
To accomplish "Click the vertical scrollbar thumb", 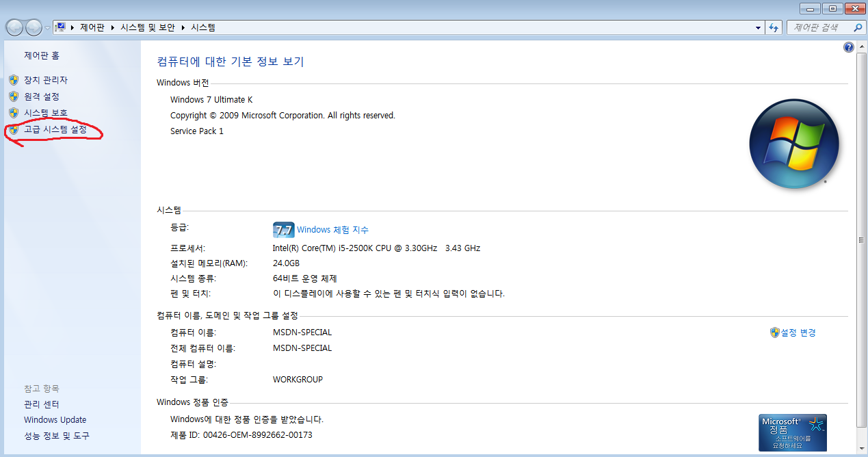I will coord(863,240).
